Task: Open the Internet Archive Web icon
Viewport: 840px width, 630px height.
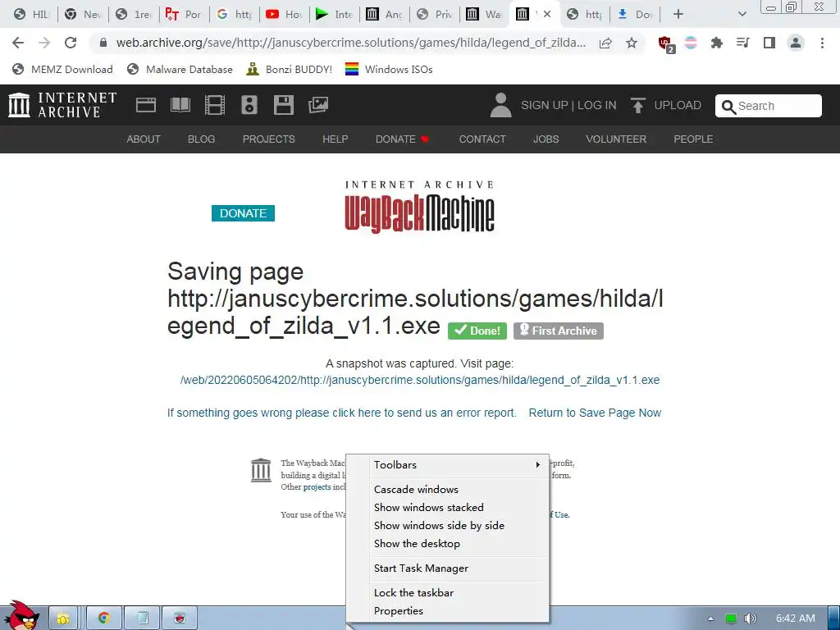Action: [146, 105]
